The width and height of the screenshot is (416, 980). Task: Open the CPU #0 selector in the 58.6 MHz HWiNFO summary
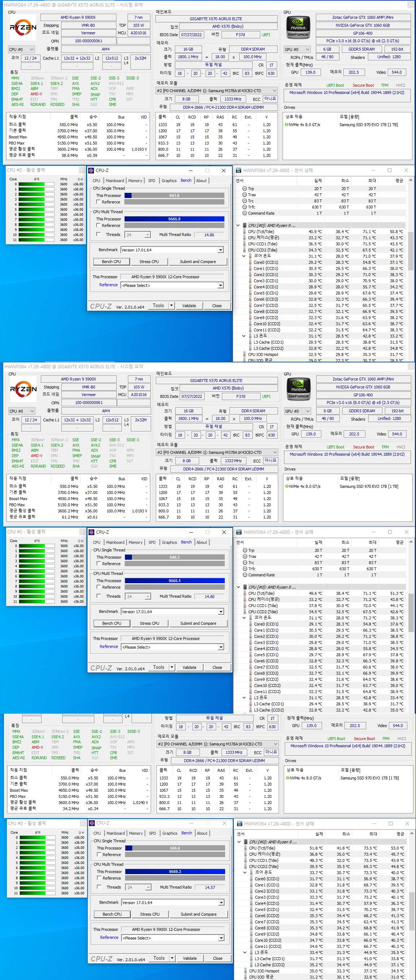point(21,50)
